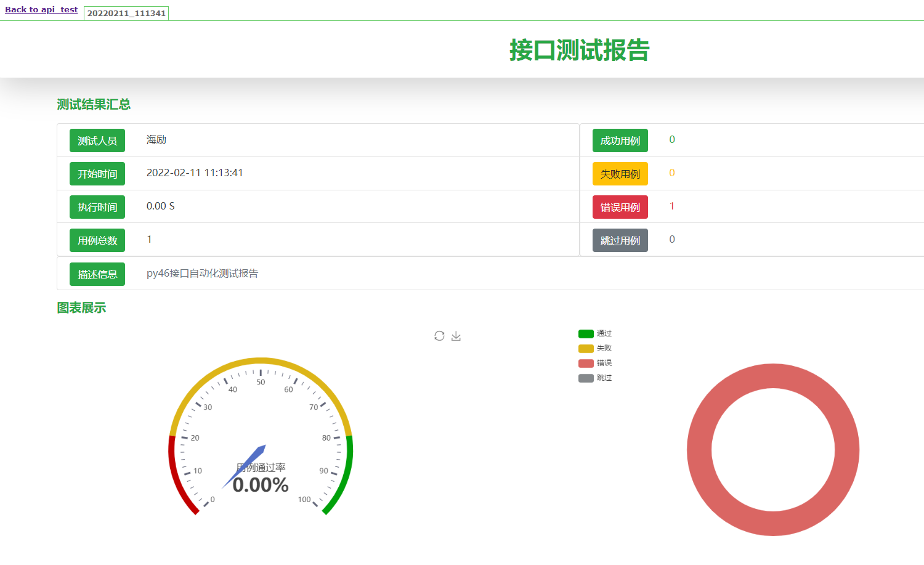
Task: Click the 错误用例 red button
Action: (620, 207)
